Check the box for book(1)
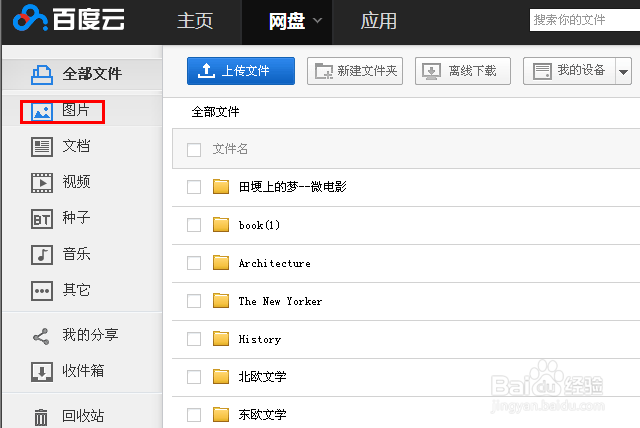Viewport: 640px width, 428px height. click(x=194, y=225)
